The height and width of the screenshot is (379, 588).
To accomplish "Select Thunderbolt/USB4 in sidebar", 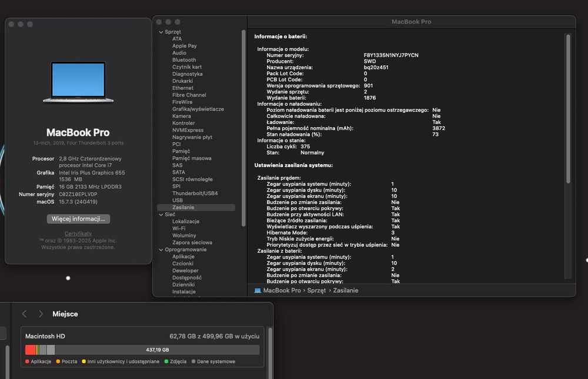I will pyautogui.click(x=195, y=193).
